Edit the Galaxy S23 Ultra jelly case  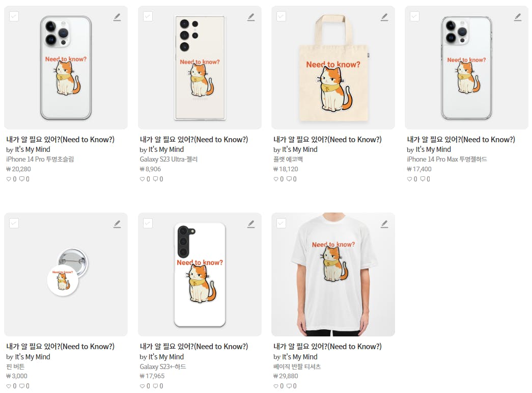(250, 17)
